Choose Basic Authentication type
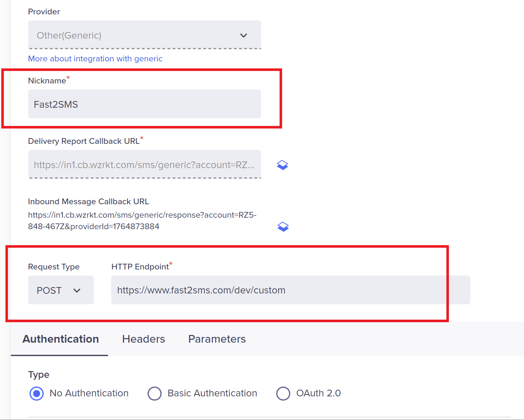 pyautogui.click(x=155, y=393)
